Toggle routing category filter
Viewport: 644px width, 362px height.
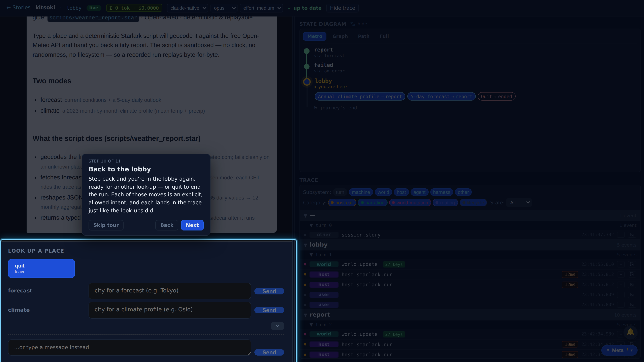coord(445,203)
